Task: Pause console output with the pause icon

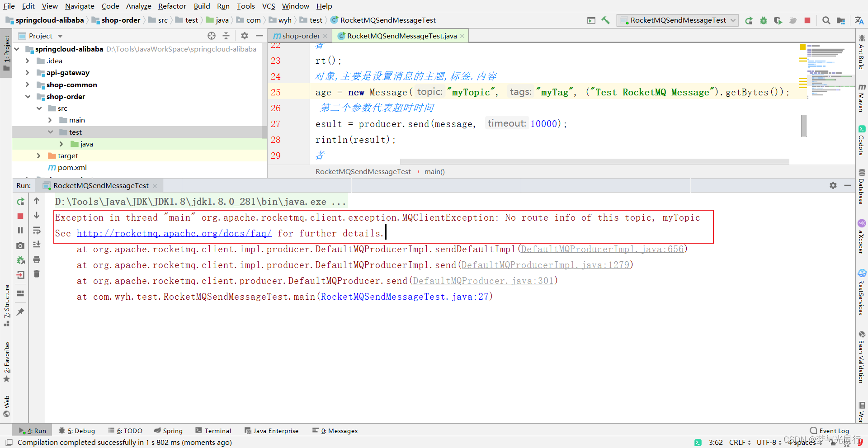Action: point(20,231)
